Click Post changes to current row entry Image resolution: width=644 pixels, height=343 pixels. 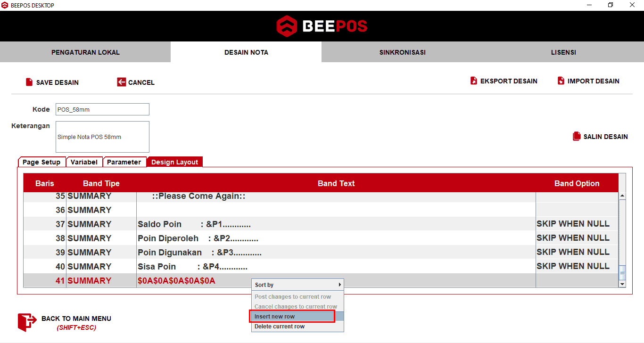[297, 297]
